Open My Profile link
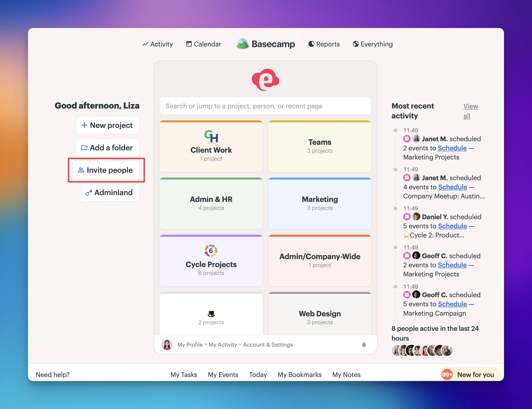This screenshot has width=532, height=409. coord(190,345)
